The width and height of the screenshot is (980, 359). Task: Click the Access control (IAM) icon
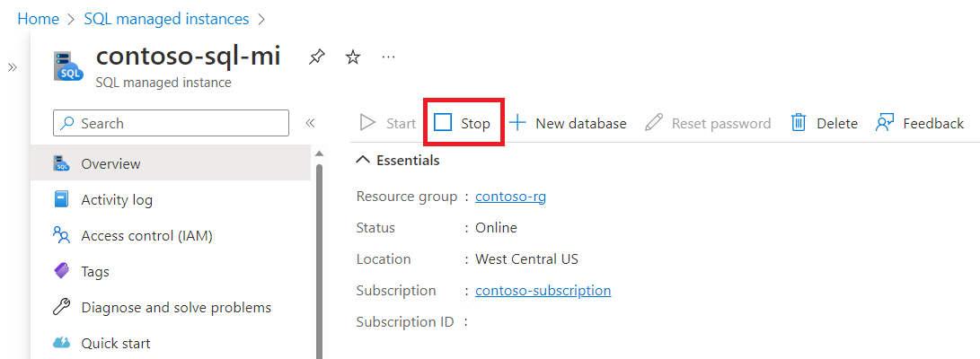[61, 235]
